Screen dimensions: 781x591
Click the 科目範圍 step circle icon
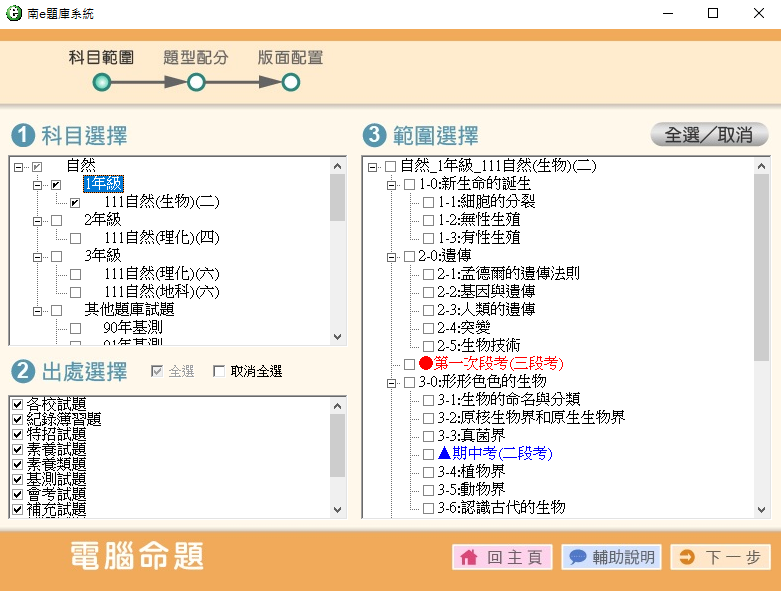pyautogui.click(x=101, y=82)
